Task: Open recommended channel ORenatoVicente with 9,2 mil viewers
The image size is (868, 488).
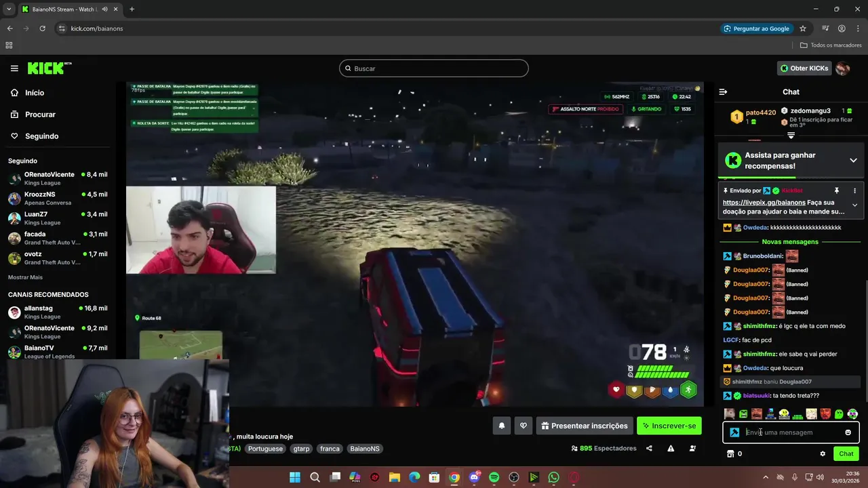Action: (x=58, y=332)
